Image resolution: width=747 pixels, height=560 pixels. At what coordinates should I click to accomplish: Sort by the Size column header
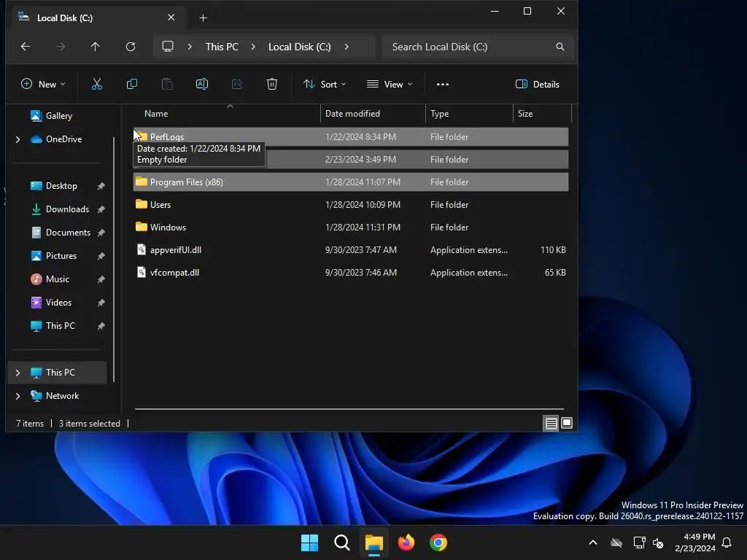point(525,114)
